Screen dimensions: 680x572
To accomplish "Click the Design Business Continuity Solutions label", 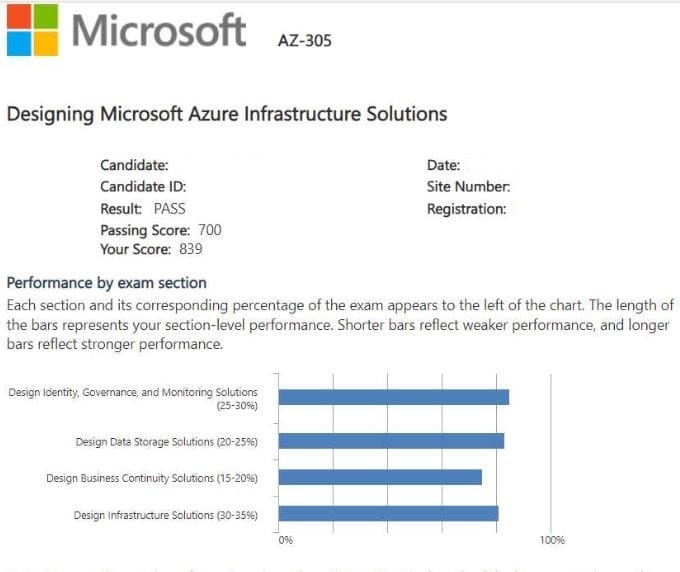I will click(152, 478).
